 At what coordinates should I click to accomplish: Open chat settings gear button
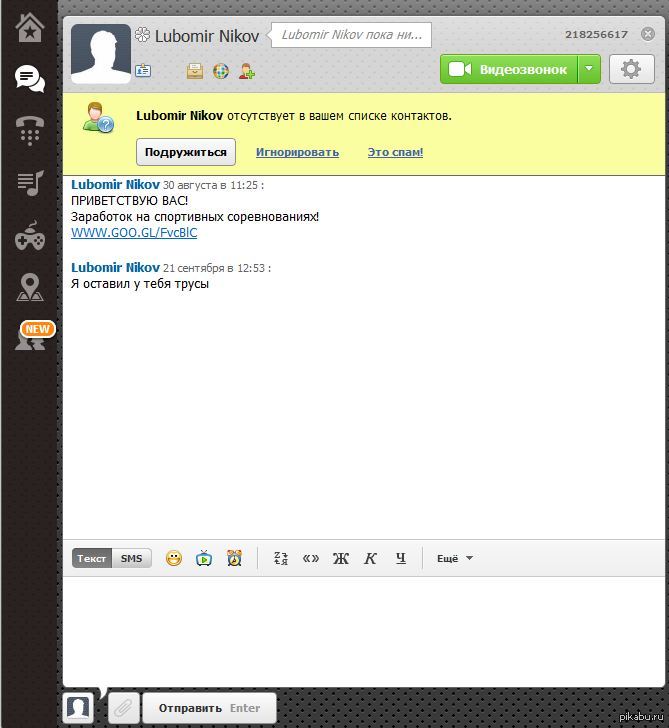[631, 69]
